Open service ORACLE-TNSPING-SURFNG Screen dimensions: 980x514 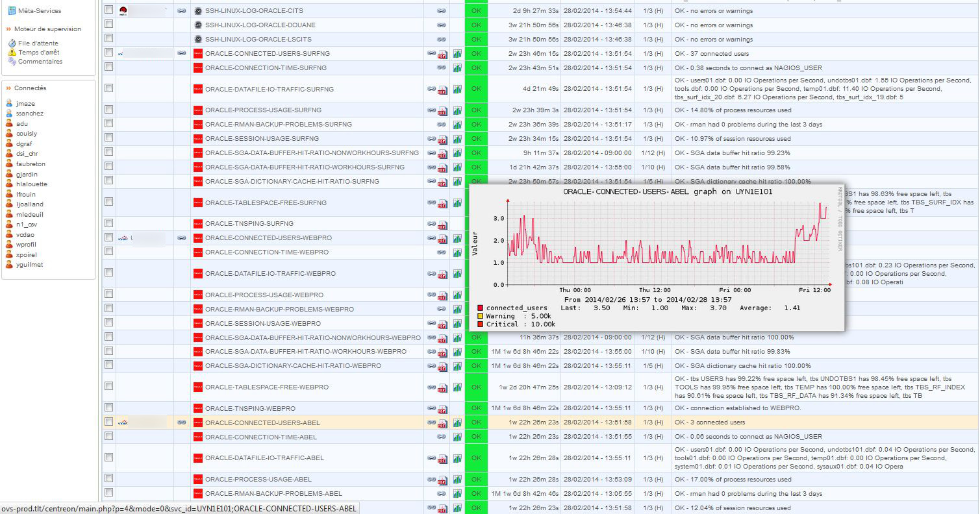point(249,224)
